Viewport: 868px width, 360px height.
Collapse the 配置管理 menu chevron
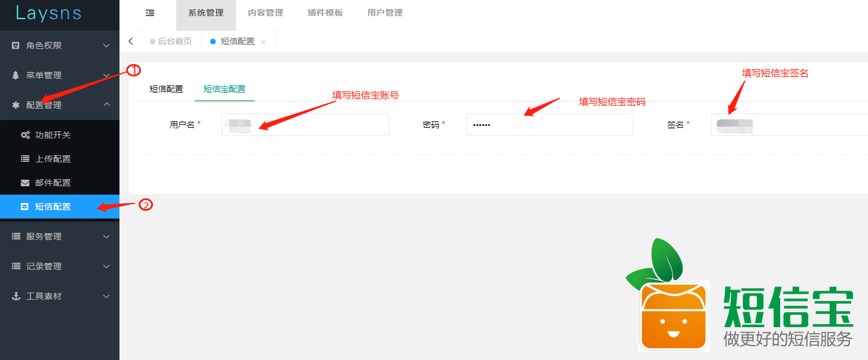(x=106, y=104)
